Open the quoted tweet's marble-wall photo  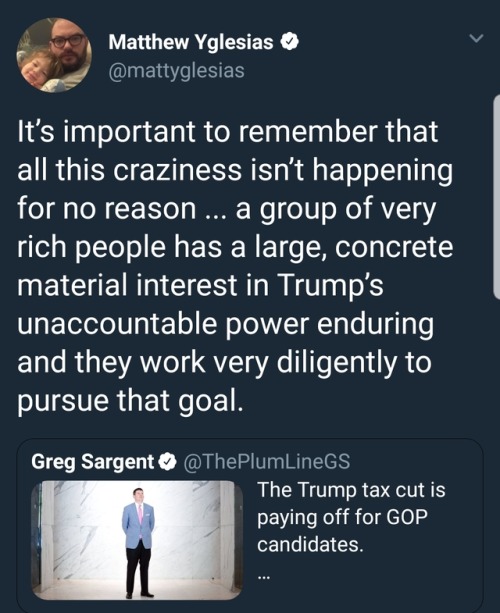click(137, 540)
